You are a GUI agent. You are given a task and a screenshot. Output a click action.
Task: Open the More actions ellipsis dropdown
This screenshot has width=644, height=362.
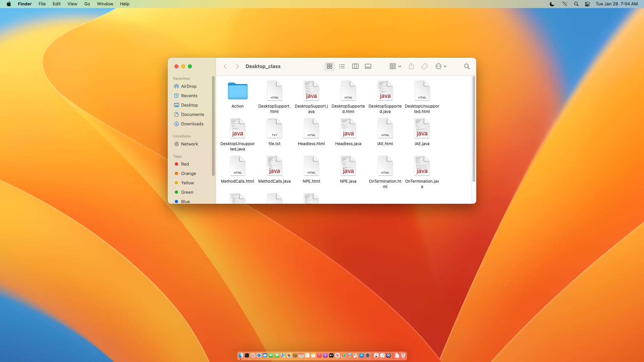(x=441, y=66)
